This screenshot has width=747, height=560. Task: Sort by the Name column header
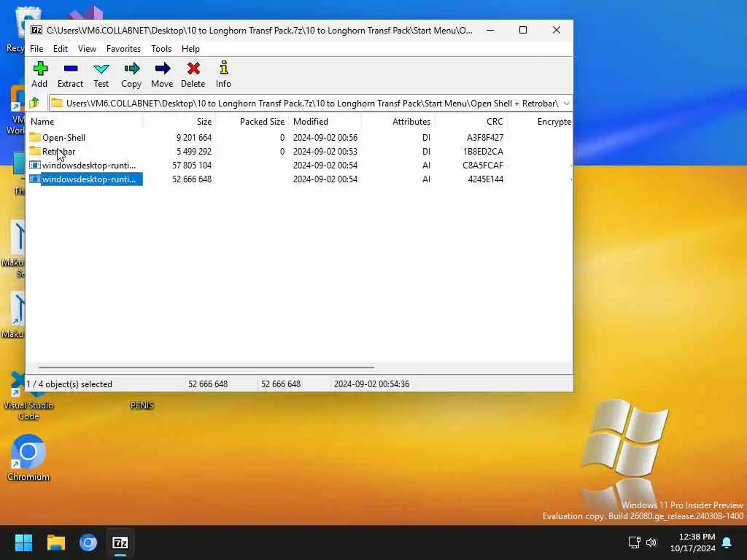85,122
